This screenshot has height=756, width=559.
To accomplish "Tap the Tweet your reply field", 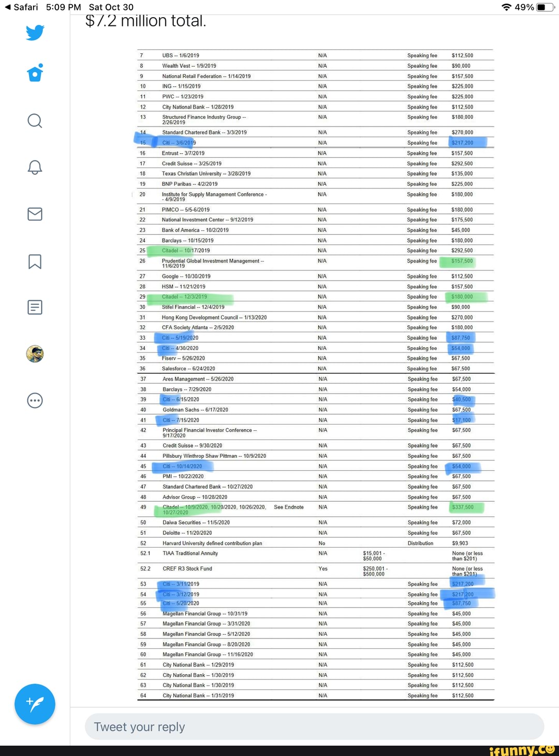I will [314, 727].
